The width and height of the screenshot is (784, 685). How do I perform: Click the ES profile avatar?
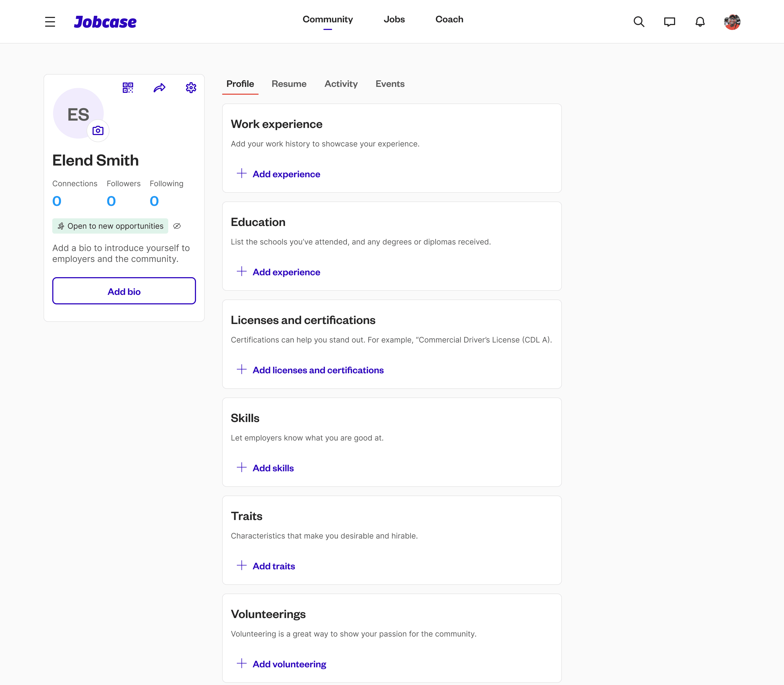coord(78,114)
